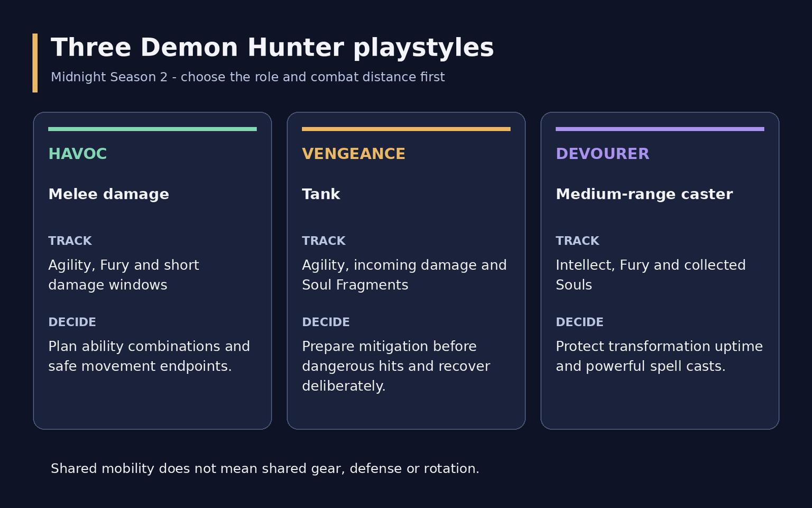Click the Melee damage role label

pyautogui.click(x=109, y=194)
